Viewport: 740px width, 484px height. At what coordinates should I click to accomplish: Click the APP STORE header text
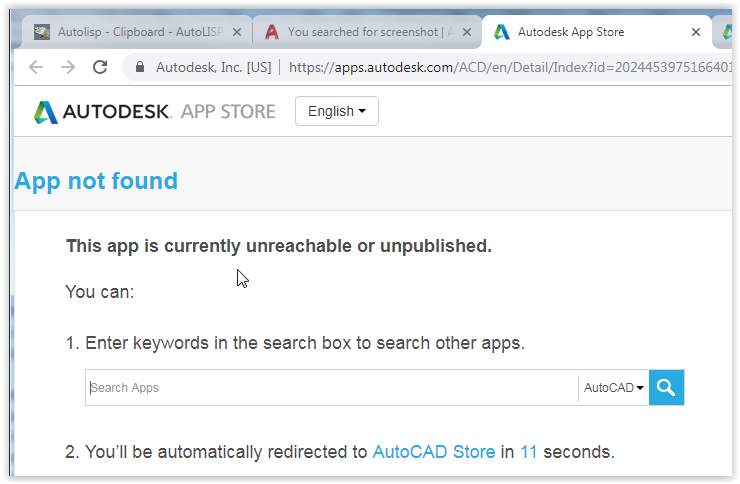click(228, 112)
